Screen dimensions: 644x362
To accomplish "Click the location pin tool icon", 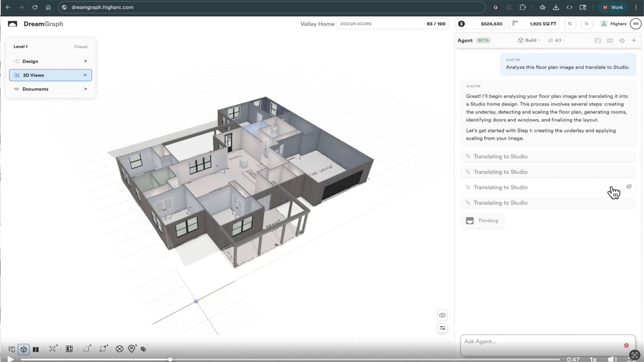I will point(132,349).
